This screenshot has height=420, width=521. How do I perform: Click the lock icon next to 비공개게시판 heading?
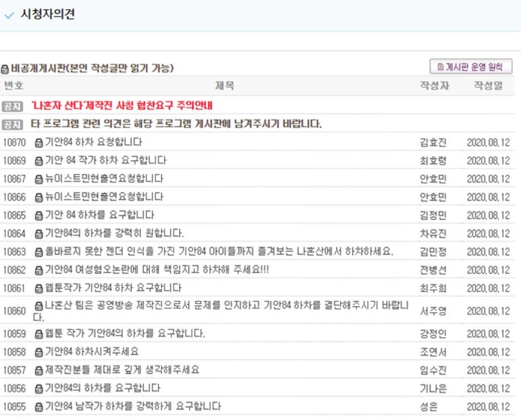(5, 69)
